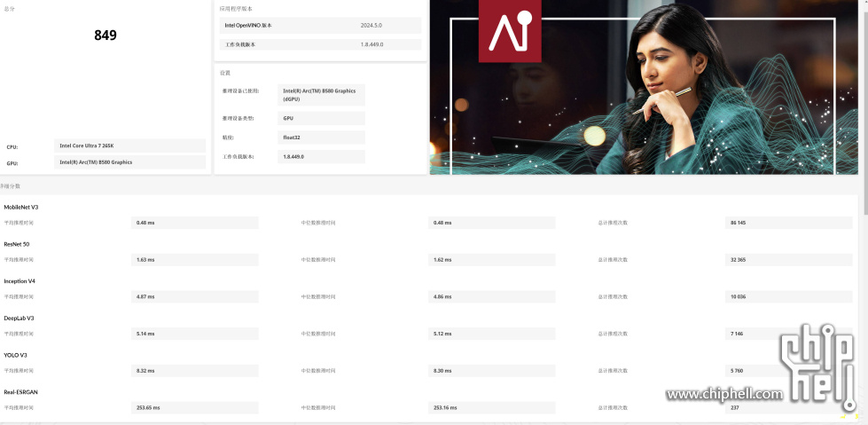This screenshot has height=425, width=868.
Task: Click the Intel OpenVINO 版本 label
Action: point(248,26)
